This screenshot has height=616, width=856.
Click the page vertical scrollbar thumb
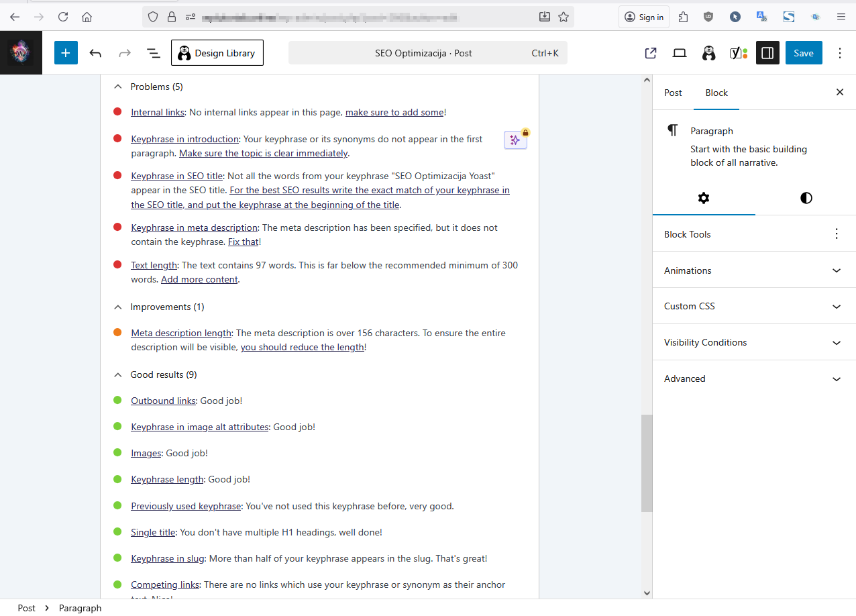click(x=646, y=463)
